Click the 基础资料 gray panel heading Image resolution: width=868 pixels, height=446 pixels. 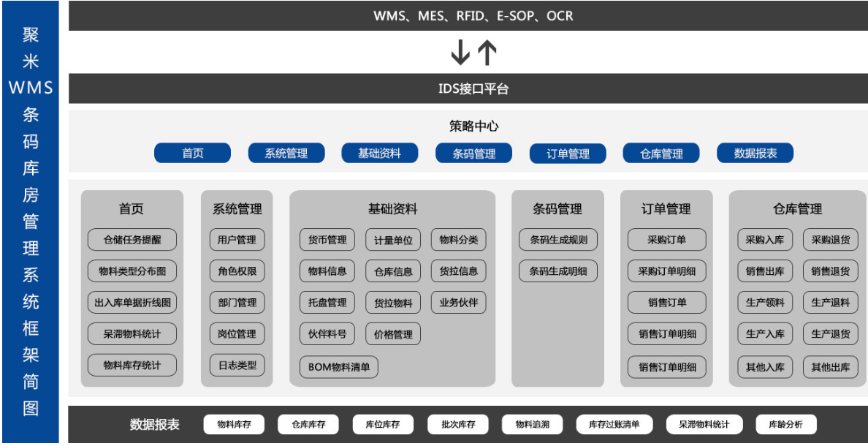click(392, 209)
